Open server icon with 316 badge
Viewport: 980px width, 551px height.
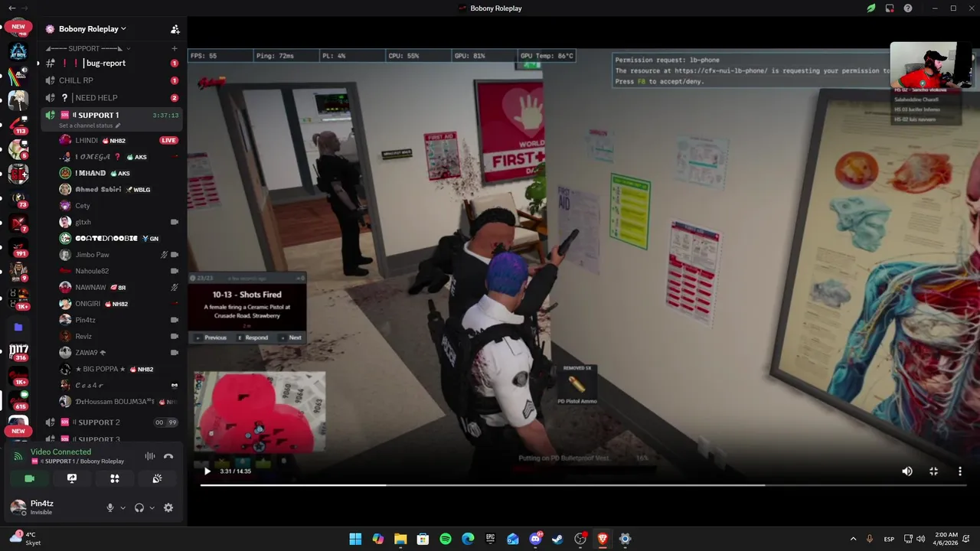18,352
